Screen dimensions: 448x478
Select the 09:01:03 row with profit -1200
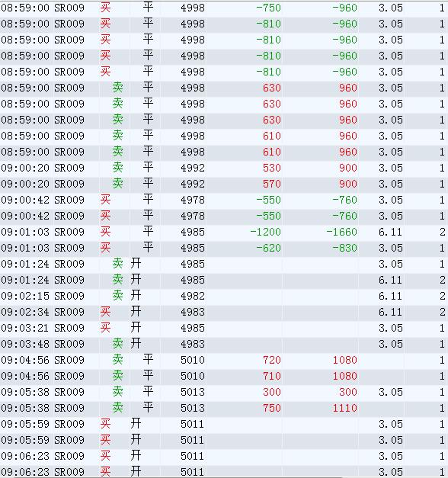(224, 232)
